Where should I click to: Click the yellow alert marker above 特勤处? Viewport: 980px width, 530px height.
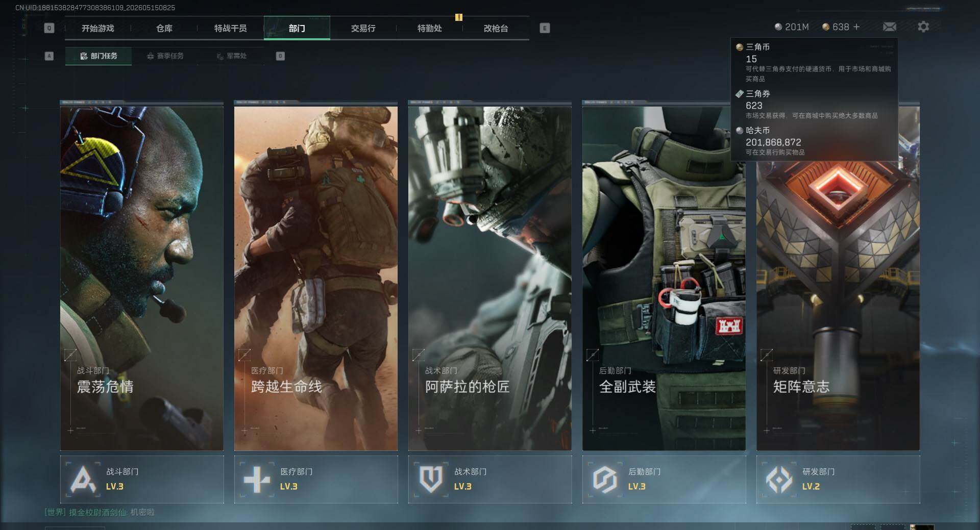pos(458,17)
